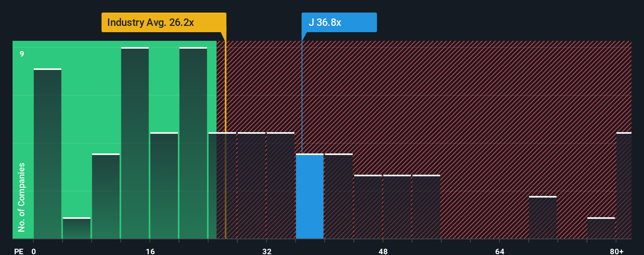Select the isolated bar near PE 70

pos(543,217)
